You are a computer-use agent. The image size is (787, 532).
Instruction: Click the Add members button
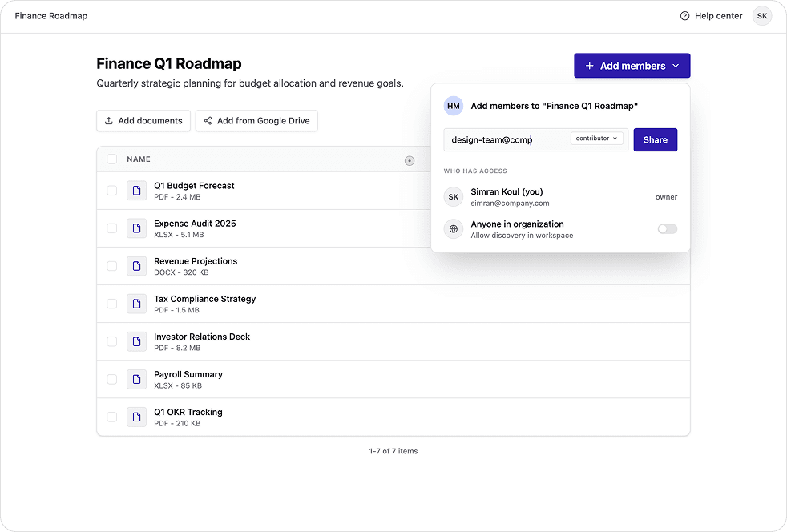point(632,66)
